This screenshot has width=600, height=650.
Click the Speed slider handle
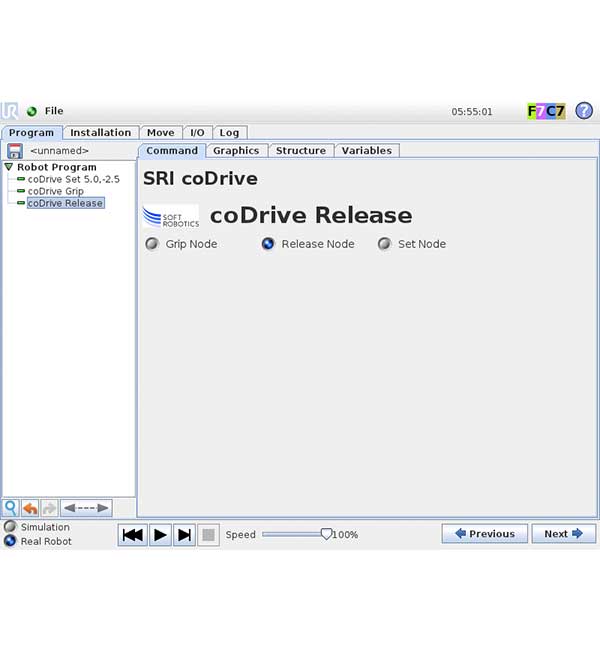(326, 534)
